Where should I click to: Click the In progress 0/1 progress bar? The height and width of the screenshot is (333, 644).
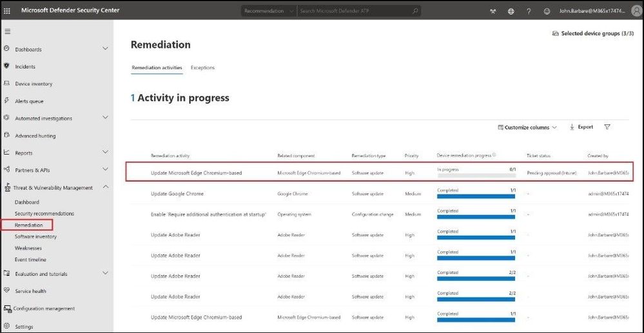tap(476, 175)
